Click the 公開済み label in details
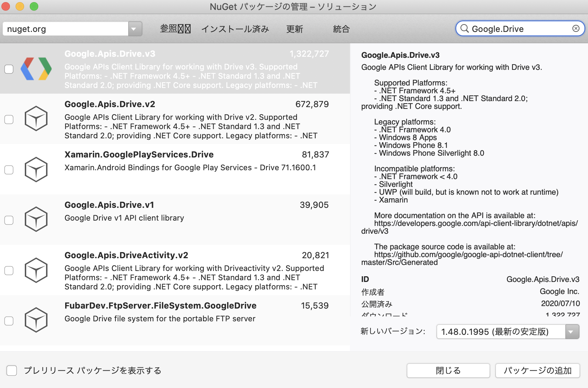 [x=377, y=304]
